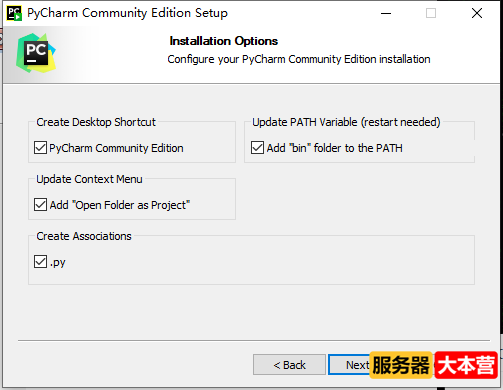Image resolution: width=503 pixels, height=390 pixels.
Task: Click the red 大本营 watermark badge
Action: tap(466, 365)
